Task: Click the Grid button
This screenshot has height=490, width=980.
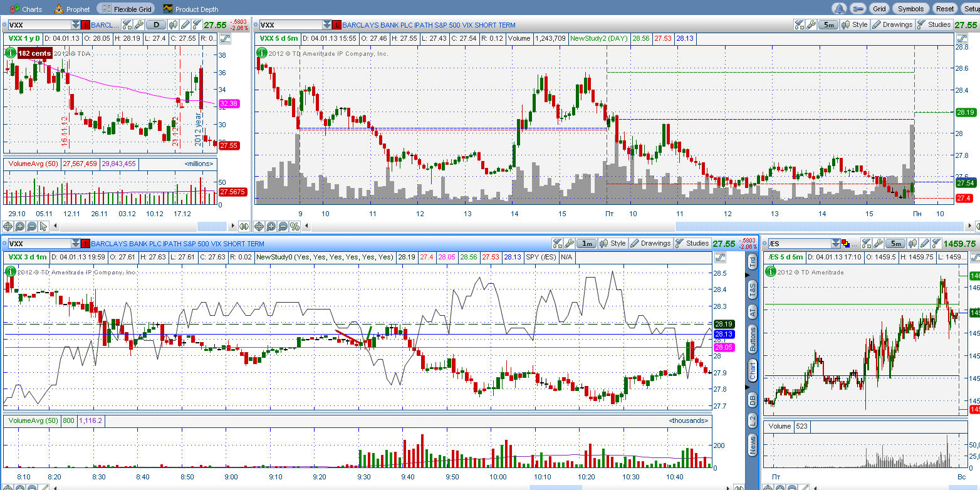Action: click(x=880, y=9)
